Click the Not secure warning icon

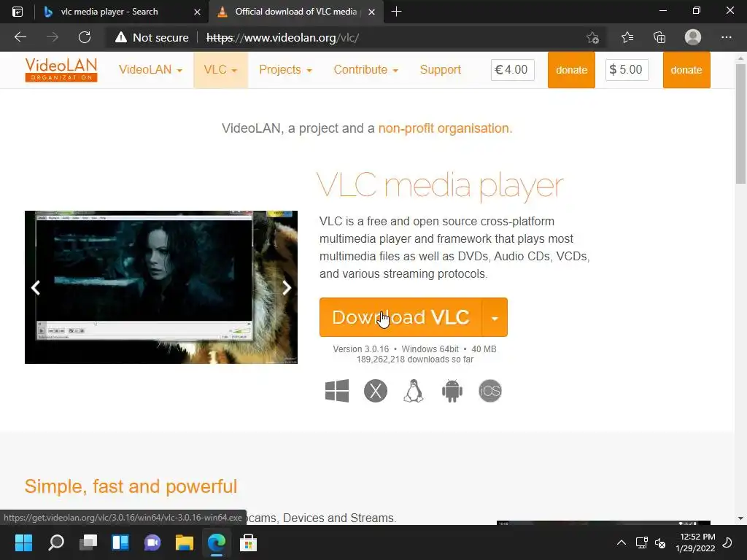121,37
